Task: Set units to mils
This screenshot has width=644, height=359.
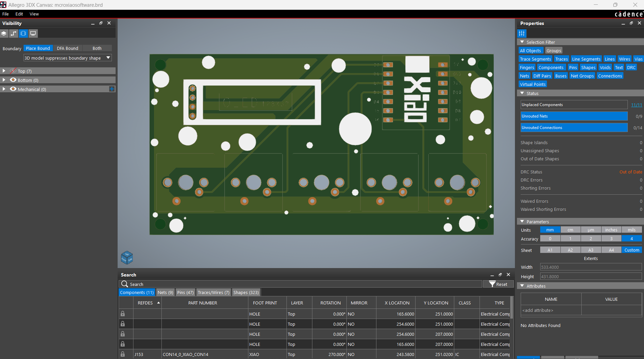Action: click(632, 230)
